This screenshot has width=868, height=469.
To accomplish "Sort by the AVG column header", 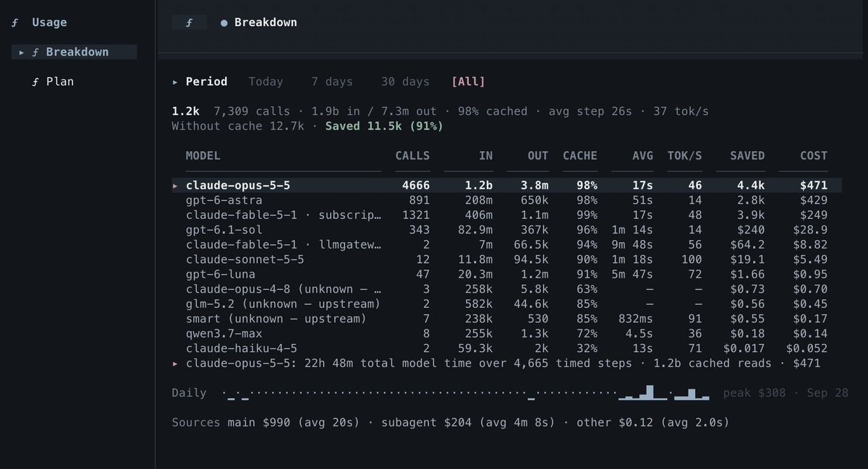I will tap(642, 155).
